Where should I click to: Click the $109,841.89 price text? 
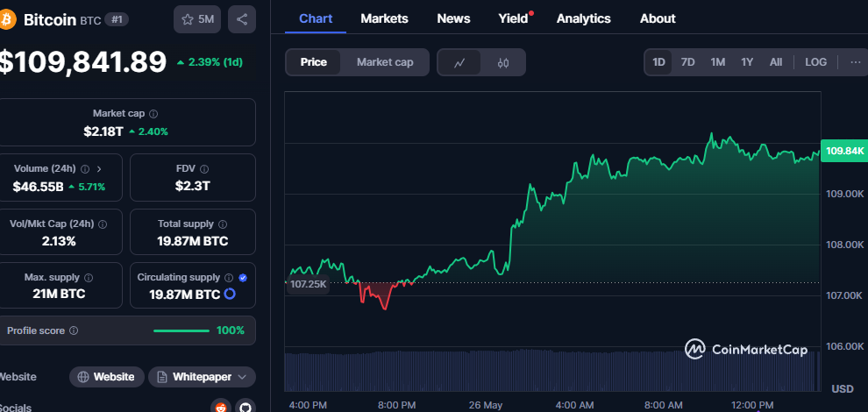[x=82, y=61]
